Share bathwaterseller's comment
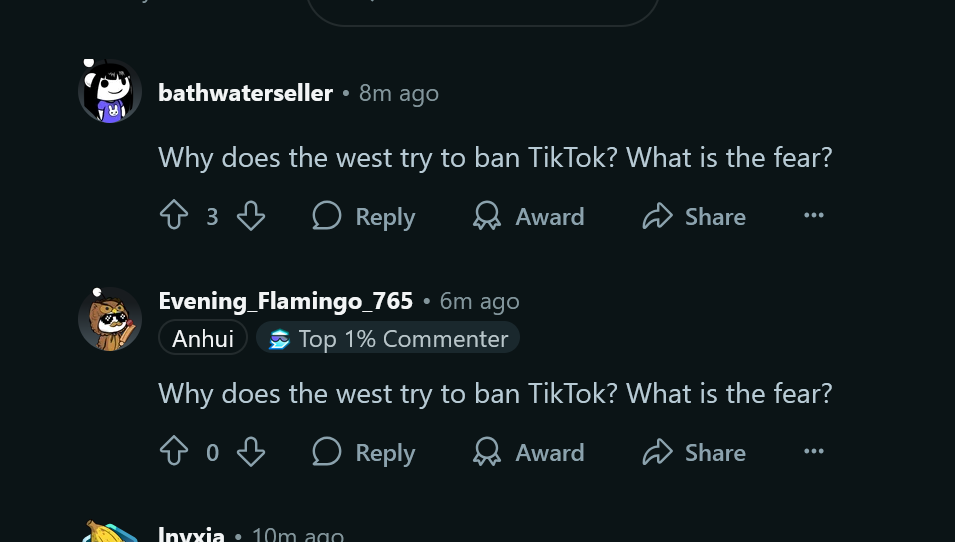 click(694, 216)
